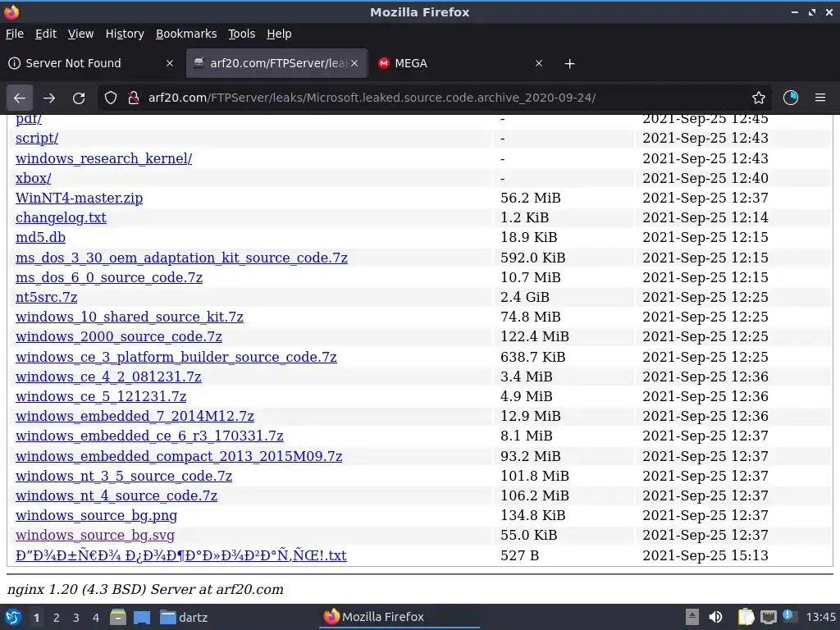Open the dartz folder taskbar entry
The height and width of the screenshot is (630, 840).
pyautogui.click(x=184, y=617)
